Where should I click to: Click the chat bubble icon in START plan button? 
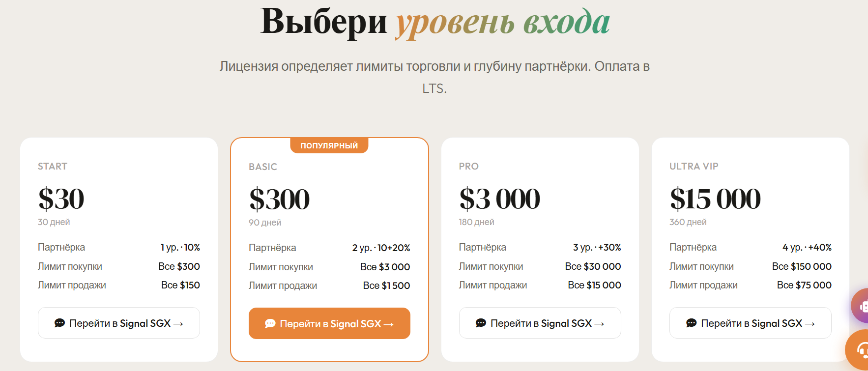59,323
